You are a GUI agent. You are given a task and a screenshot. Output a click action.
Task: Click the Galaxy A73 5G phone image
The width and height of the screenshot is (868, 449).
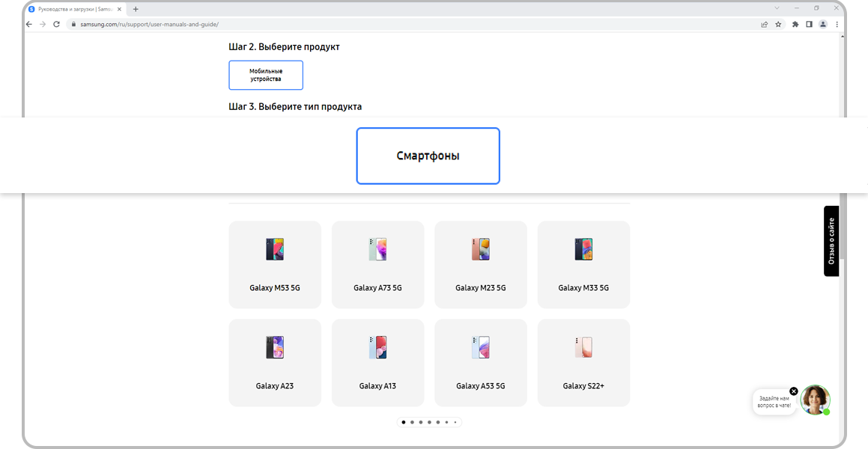tap(377, 249)
